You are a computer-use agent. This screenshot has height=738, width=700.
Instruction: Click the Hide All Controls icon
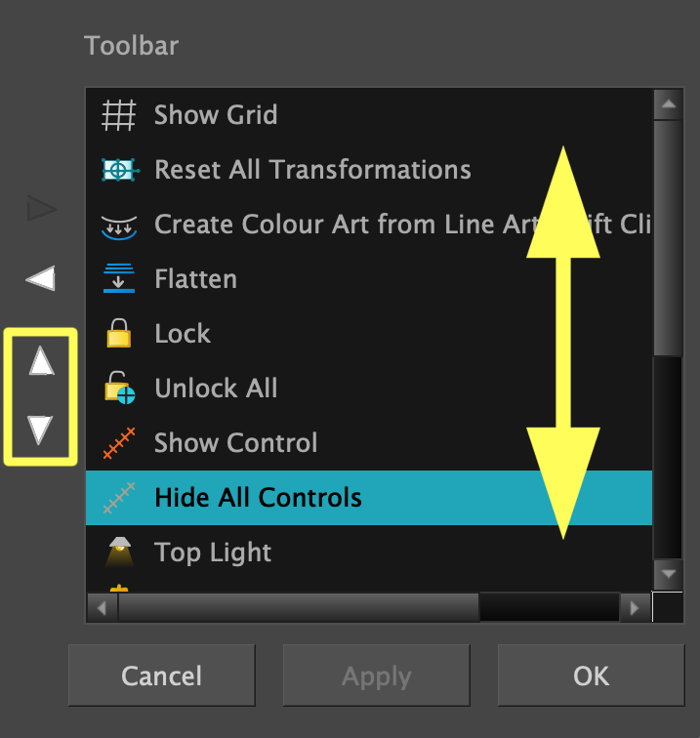coord(119,498)
